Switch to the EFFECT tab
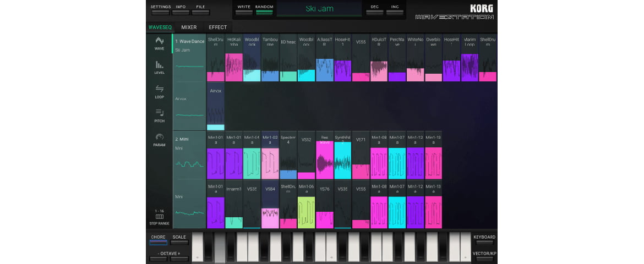644x264 pixels. point(217,27)
